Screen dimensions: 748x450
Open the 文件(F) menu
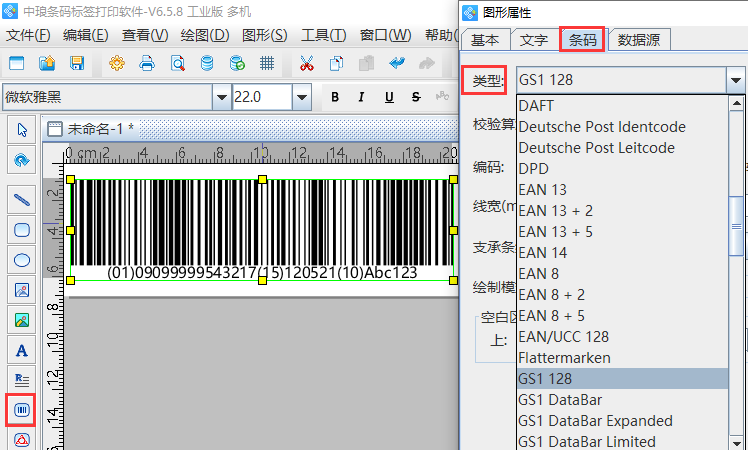(x=28, y=35)
